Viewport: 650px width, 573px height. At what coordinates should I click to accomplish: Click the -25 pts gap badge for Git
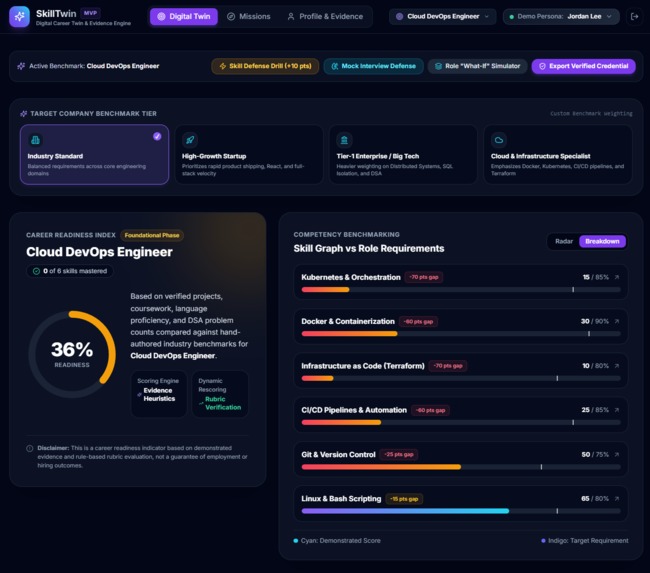399,454
